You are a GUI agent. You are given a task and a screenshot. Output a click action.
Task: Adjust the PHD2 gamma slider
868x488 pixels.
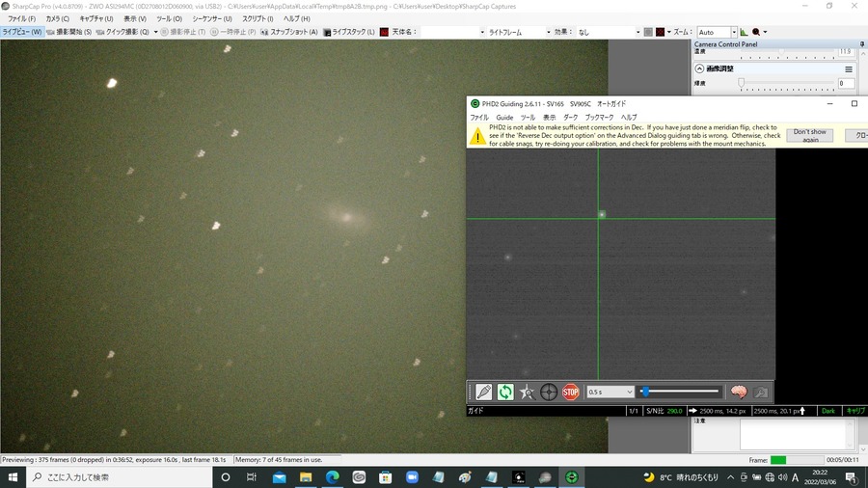[680, 392]
